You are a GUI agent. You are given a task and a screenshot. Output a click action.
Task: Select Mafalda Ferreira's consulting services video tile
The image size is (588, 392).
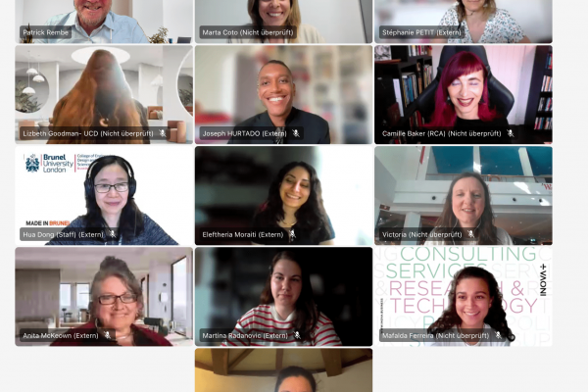tap(464, 296)
